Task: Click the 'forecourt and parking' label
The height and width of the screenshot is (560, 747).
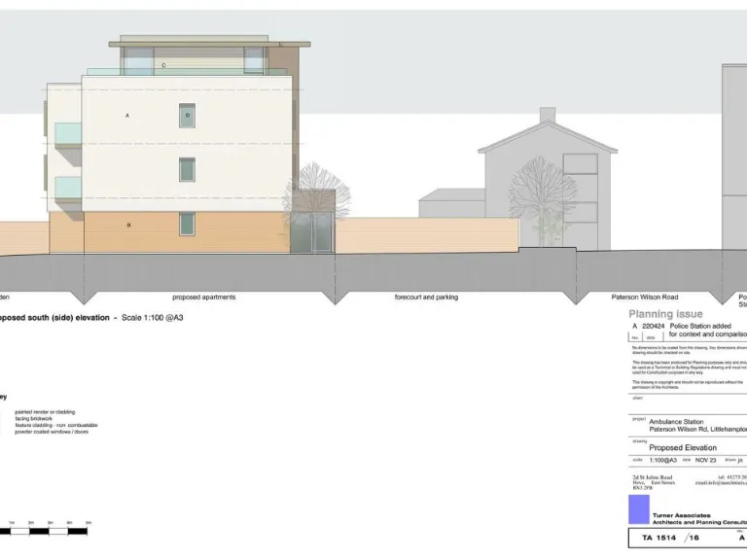Action: [426, 297]
